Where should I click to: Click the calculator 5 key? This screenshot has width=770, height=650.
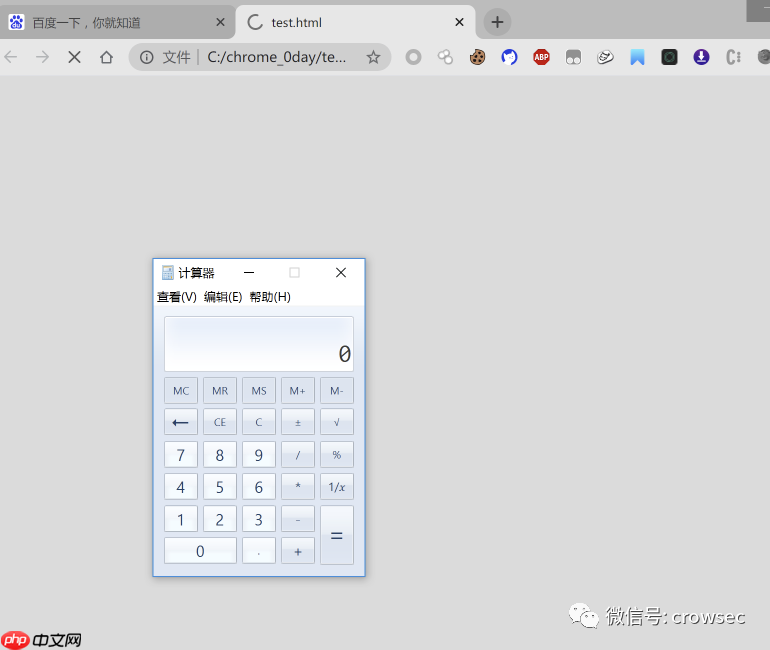(220, 487)
